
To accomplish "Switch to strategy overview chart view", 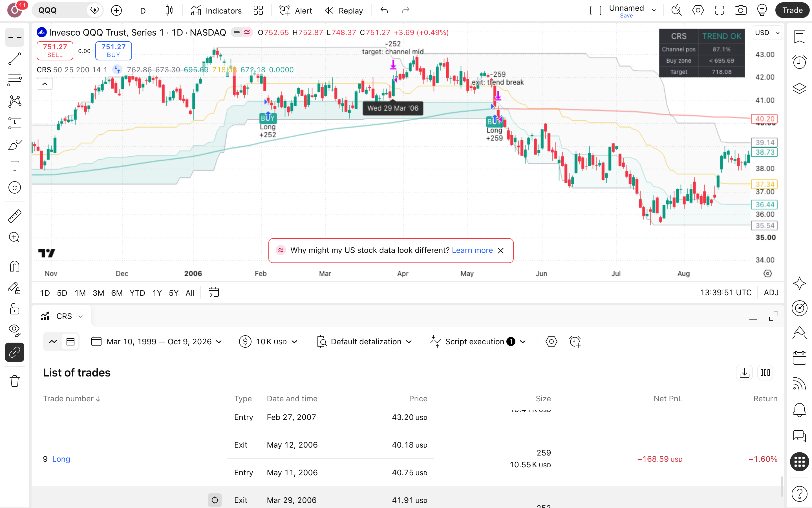I will (53, 342).
